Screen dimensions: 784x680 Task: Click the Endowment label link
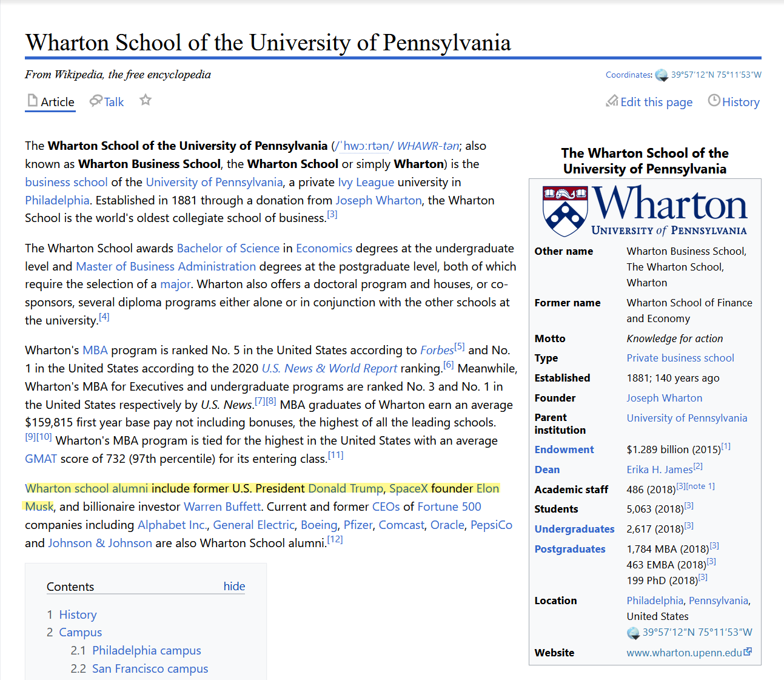[564, 449]
